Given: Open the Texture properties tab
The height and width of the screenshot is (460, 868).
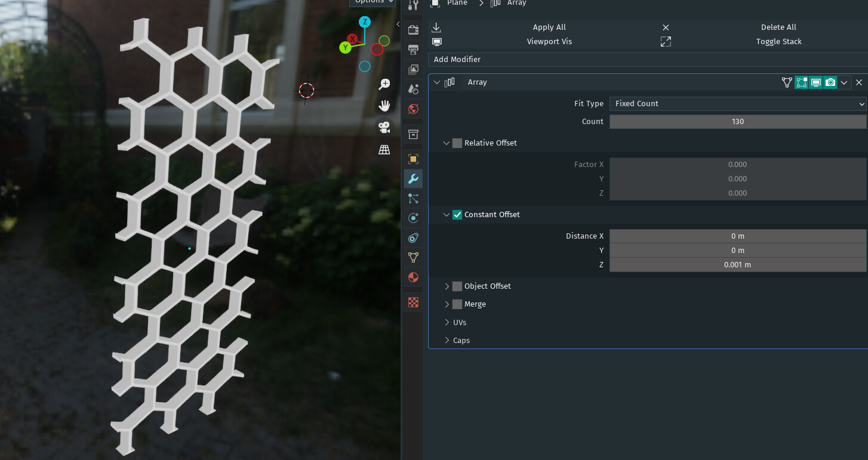Looking at the screenshot, I should point(413,302).
